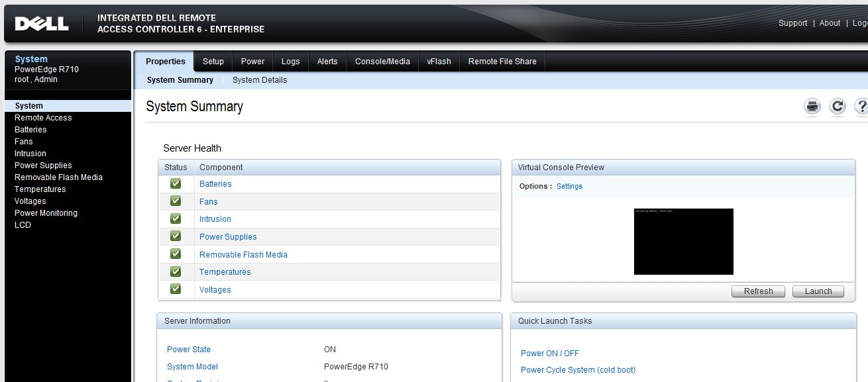The width and height of the screenshot is (868, 382).
Task: Open the LCD entry in the sidebar
Action: pyautogui.click(x=23, y=224)
